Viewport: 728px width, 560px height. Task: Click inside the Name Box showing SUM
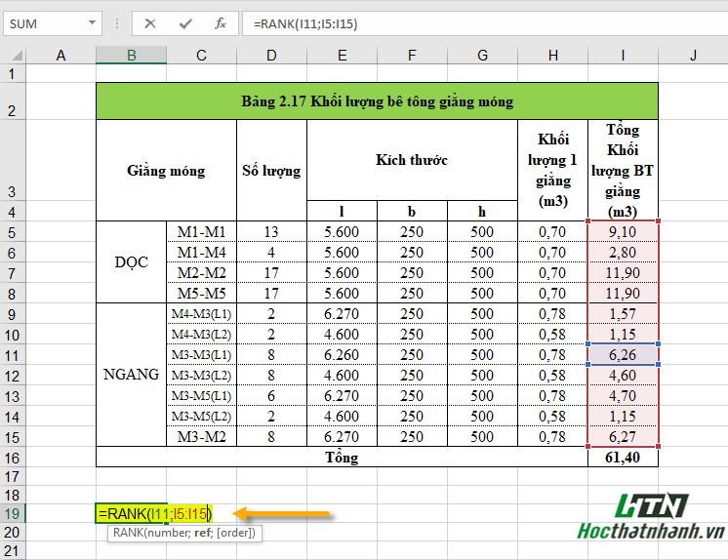tap(44, 23)
